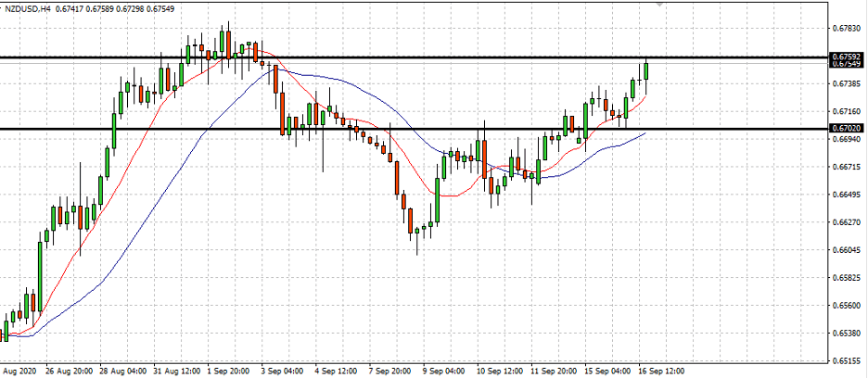
Task: Click the gray chart shift triangle marker
Action: tap(659, 3)
